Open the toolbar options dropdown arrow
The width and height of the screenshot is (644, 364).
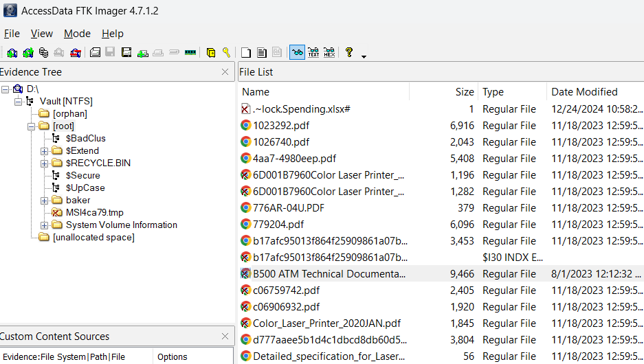tap(364, 56)
